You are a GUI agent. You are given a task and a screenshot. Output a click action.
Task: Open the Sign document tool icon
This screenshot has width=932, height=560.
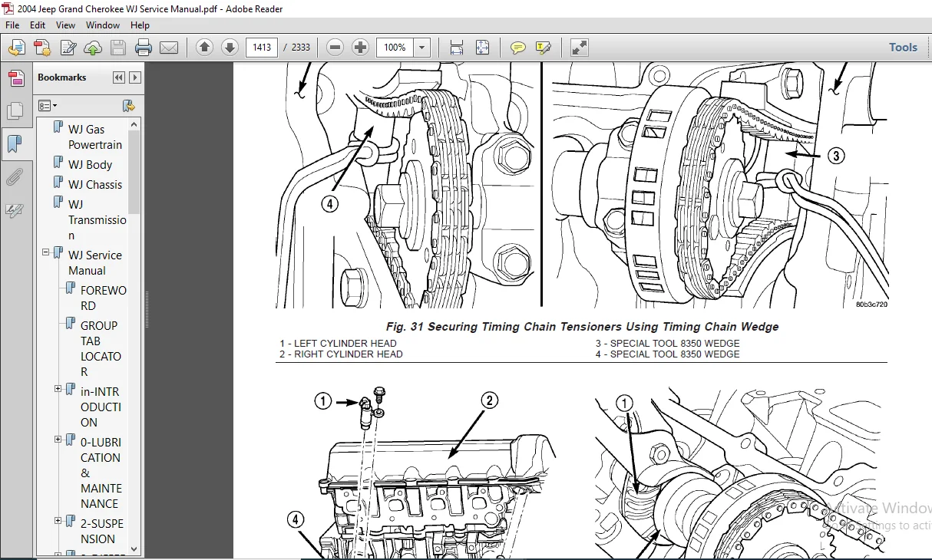pyautogui.click(x=68, y=48)
